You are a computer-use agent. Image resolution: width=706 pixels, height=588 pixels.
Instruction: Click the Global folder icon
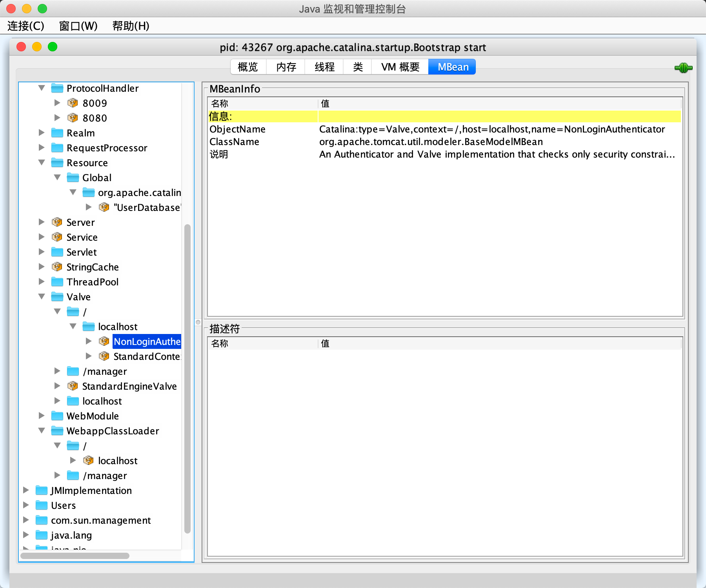(x=73, y=178)
